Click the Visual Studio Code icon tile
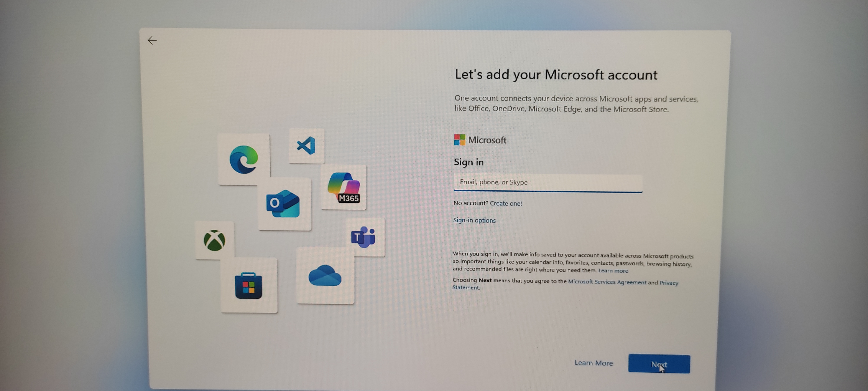 click(306, 146)
